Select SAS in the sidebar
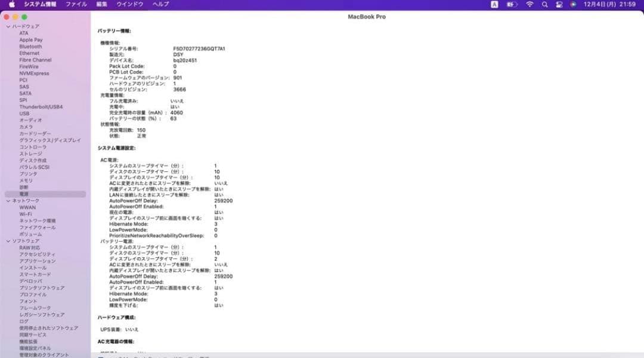Screen dimensions: 644x358 click(24, 87)
